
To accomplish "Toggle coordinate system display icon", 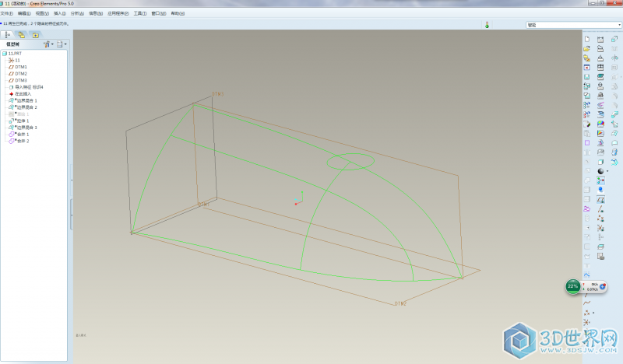I will 600,228.
